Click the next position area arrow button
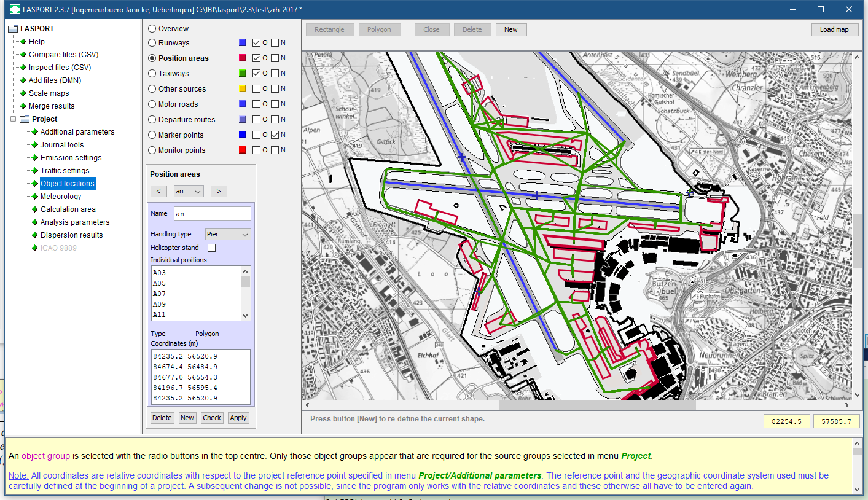This screenshot has width=868, height=500. pyautogui.click(x=219, y=191)
